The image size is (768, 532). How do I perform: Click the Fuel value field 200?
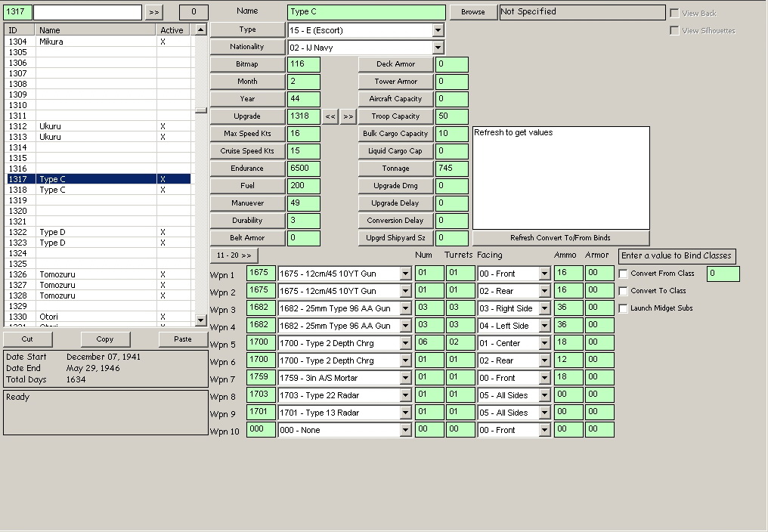(x=304, y=186)
